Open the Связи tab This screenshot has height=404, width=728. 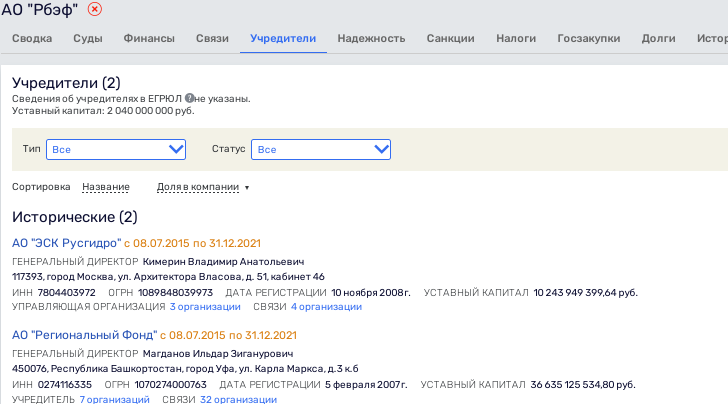click(212, 39)
